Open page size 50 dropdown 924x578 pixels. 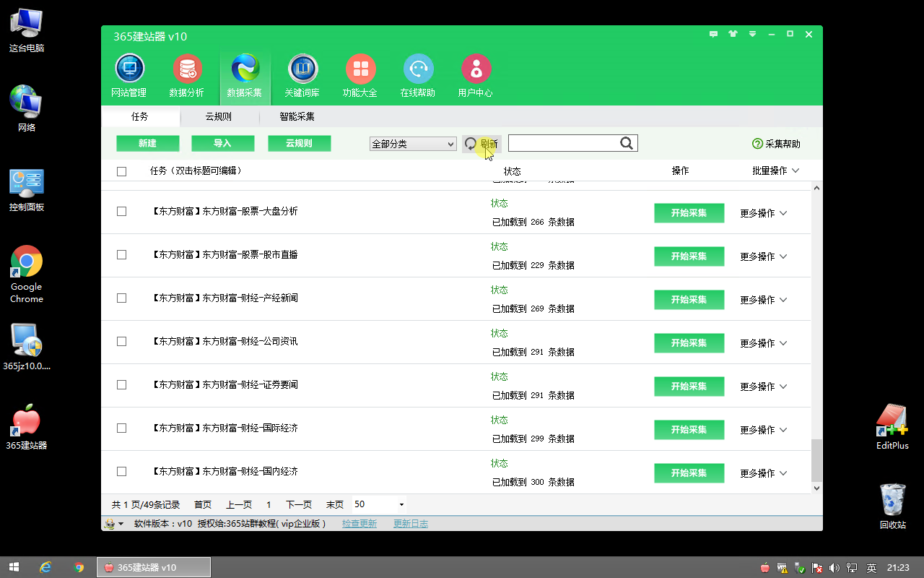click(379, 504)
